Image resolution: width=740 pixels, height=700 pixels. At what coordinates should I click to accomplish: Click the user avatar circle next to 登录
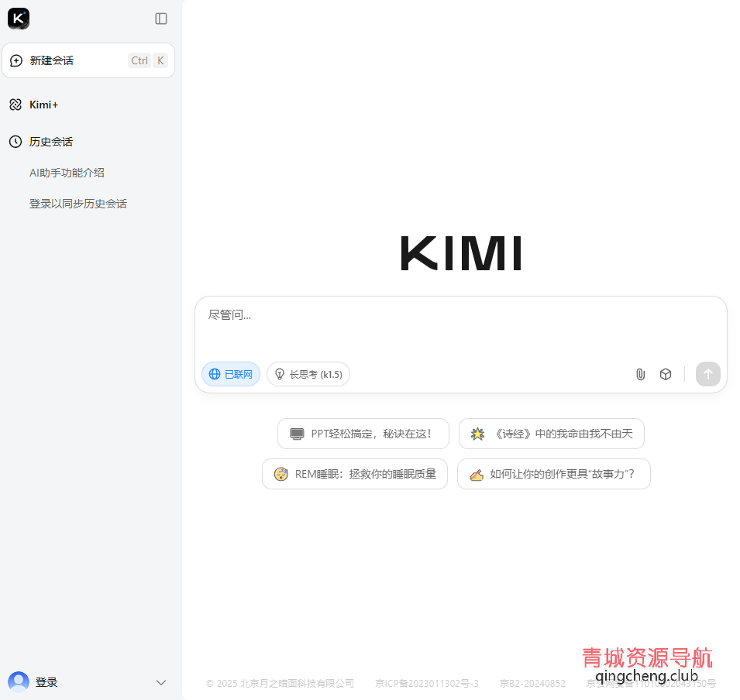(17, 681)
